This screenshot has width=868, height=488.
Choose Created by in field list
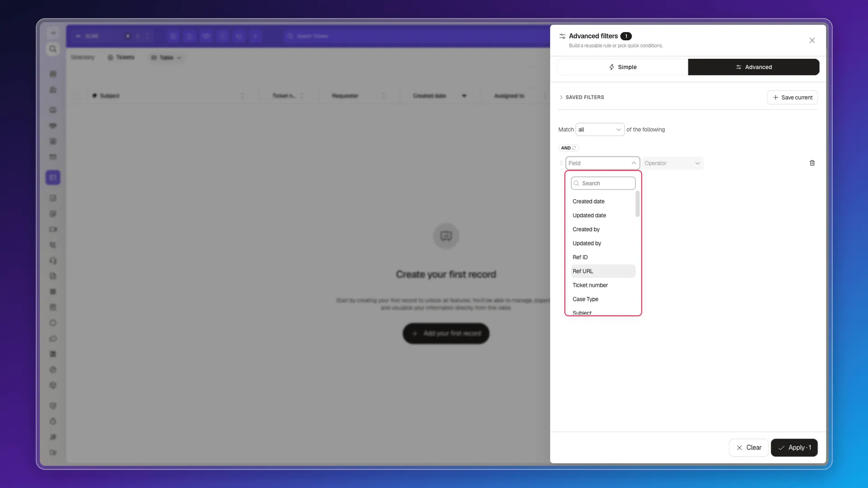click(603, 230)
